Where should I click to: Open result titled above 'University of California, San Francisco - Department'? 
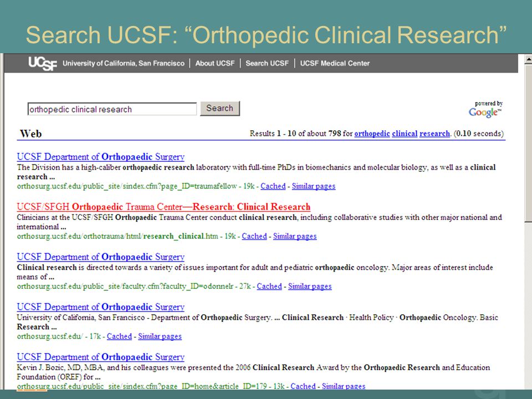tap(101, 307)
